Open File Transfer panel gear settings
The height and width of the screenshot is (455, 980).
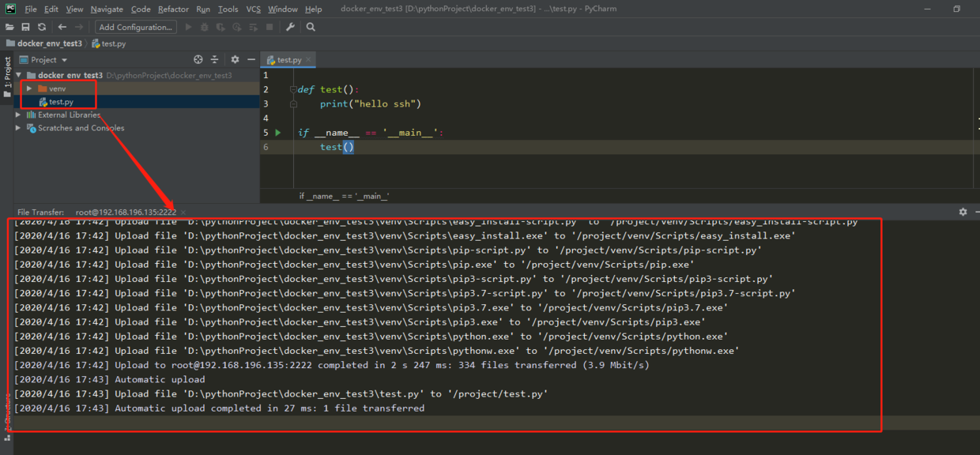[x=963, y=212]
